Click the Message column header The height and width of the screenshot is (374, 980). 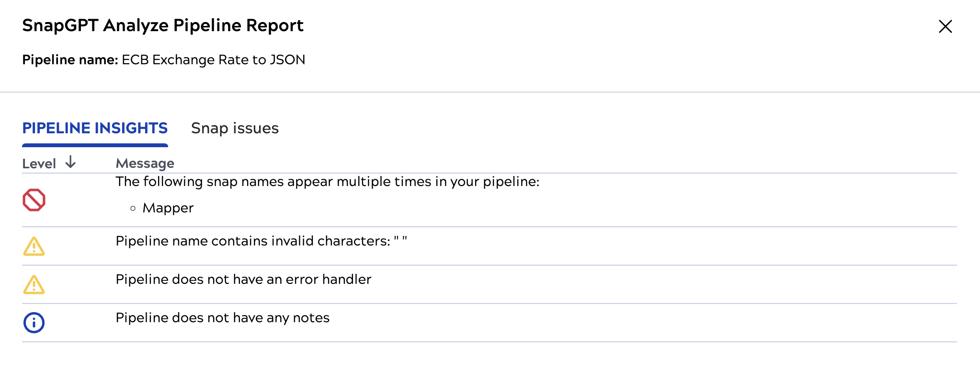pos(145,164)
